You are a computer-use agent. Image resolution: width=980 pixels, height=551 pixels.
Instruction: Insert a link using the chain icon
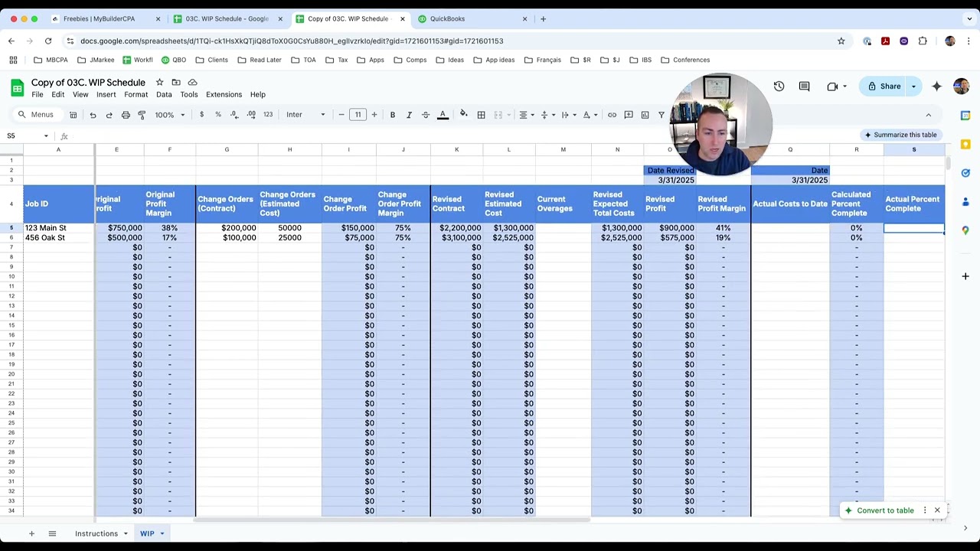[612, 115]
